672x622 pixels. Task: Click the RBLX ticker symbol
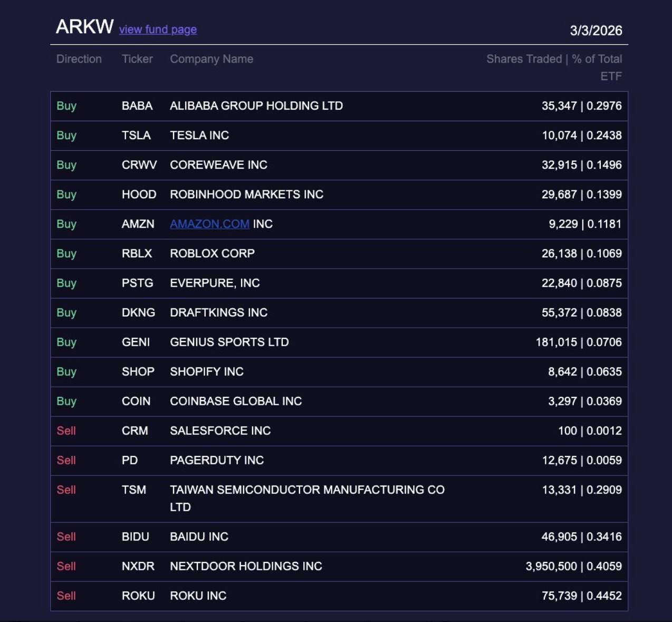click(x=137, y=254)
